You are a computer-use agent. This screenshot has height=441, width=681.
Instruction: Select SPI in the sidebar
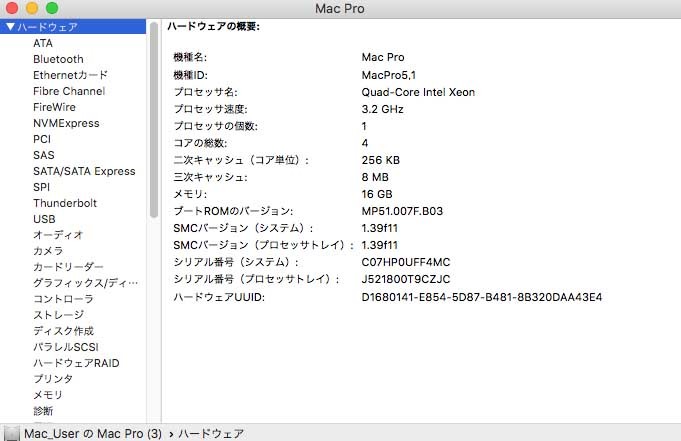(x=41, y=187)
